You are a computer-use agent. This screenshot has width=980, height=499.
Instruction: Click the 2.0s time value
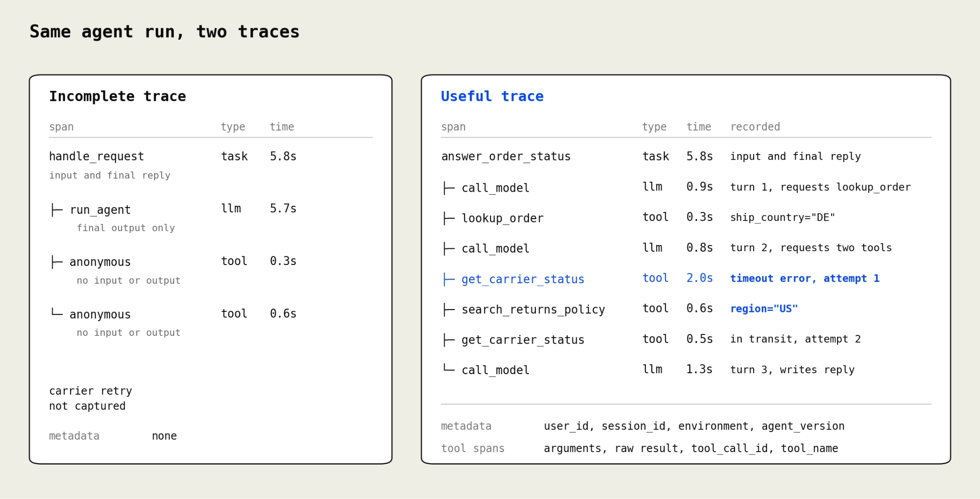(699, 278)
